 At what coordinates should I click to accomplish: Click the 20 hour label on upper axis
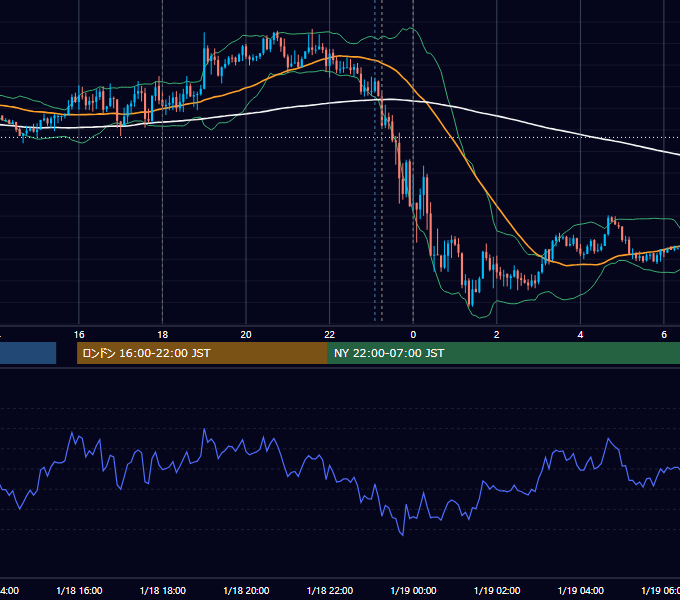click(x=246, y=335)
